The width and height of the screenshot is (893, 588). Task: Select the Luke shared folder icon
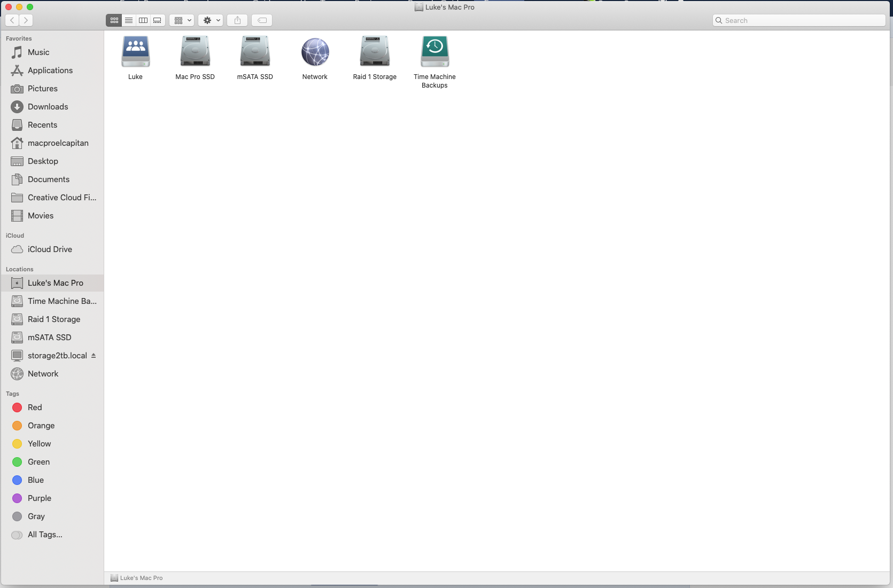(136, 51)
